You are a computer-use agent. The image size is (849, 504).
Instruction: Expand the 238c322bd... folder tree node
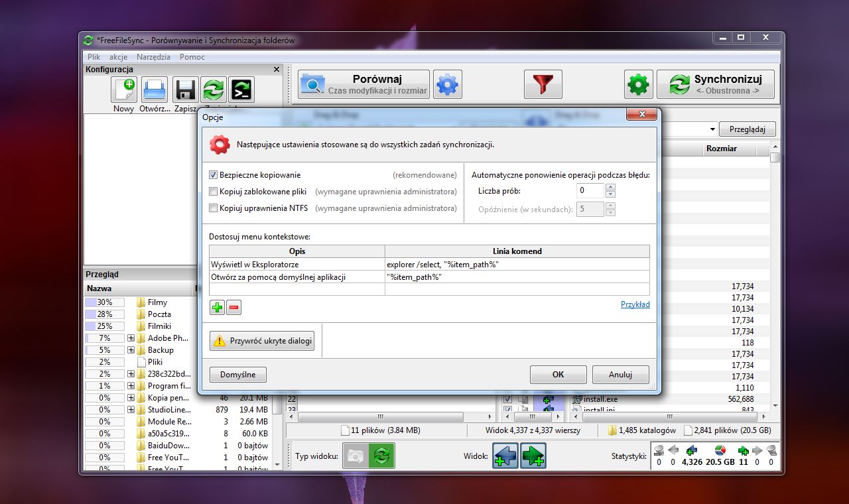point(131,374)
